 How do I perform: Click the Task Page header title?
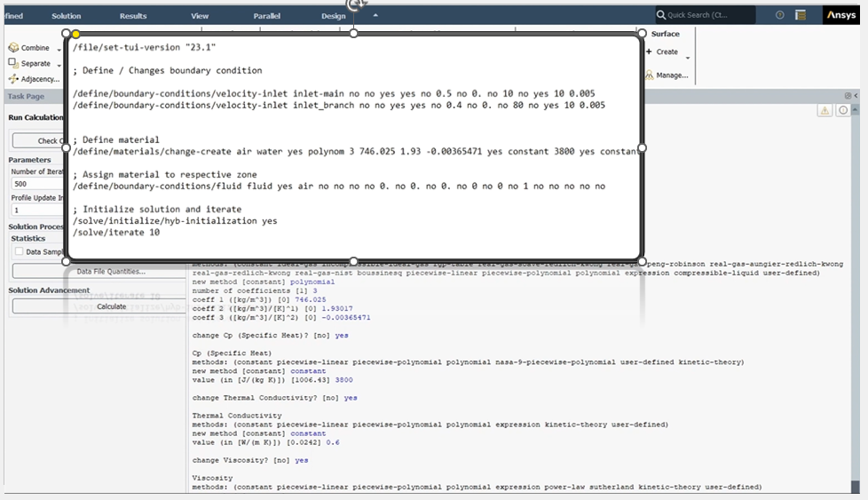(26, 96)
